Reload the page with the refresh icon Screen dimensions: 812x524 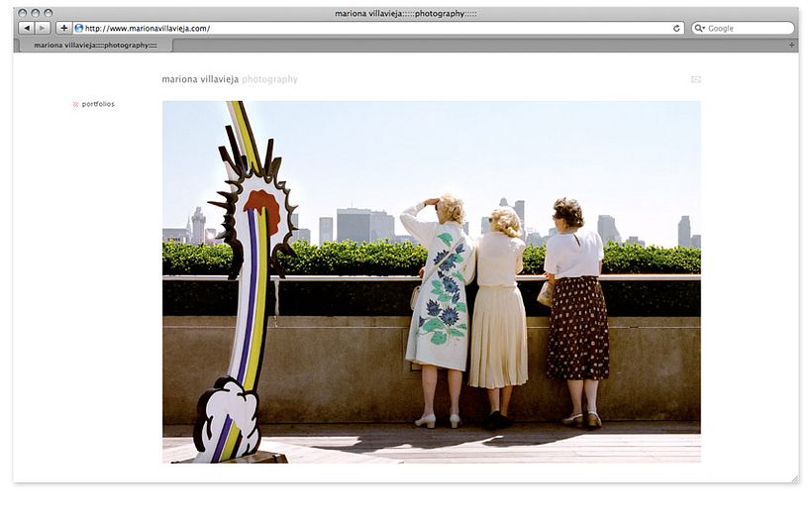pos(676,29)
